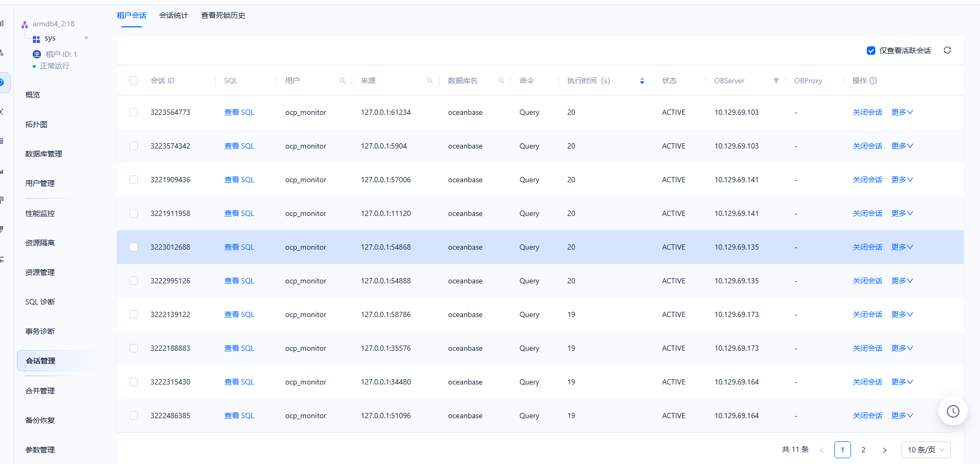The width and height of the screenshot is (980, 464).
Task: Select checkbox for session 3223564773
Action: point(134,112)
